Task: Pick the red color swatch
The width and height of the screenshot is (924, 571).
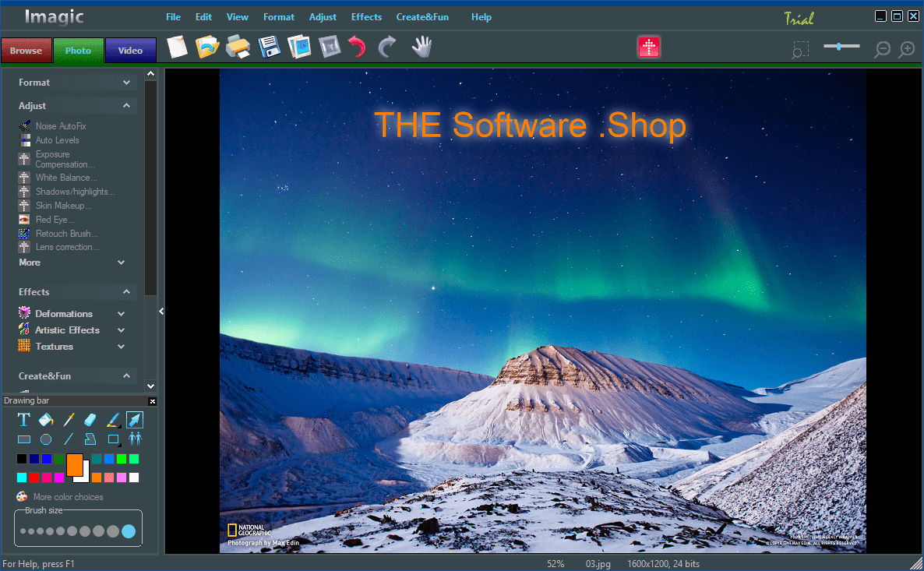Action: point(34,478)
